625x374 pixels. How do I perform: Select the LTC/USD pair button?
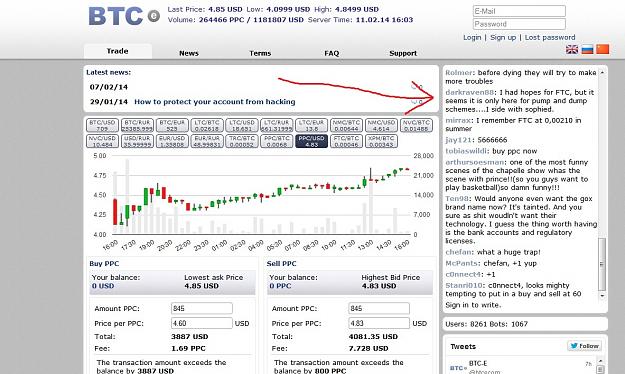point(242,125)
